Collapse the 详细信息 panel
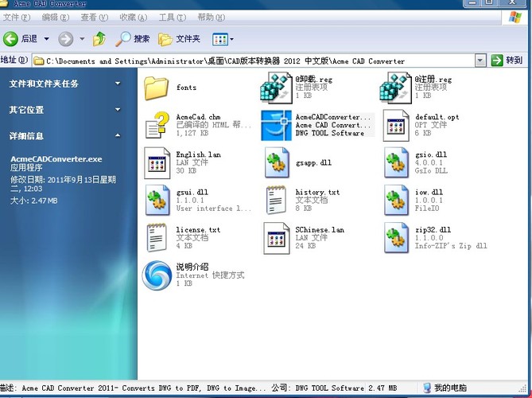Screen dimensions: 532x398 tap(118, 135)
